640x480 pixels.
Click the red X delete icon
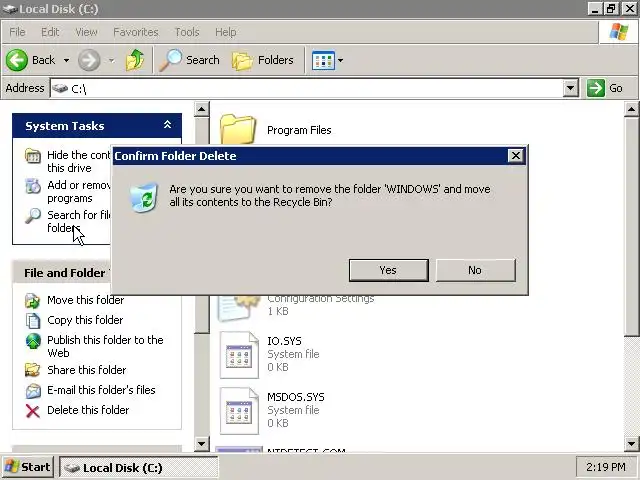click(x=33, y=411)
